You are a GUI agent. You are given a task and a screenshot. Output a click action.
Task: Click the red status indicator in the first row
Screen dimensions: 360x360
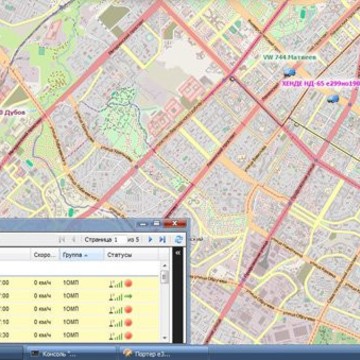coord(128,284)
